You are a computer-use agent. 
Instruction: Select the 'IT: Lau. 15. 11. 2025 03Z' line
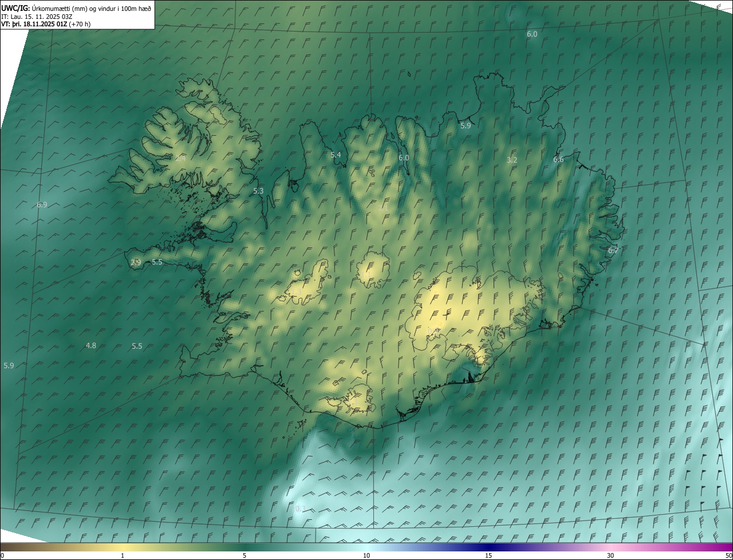[37, 16]
